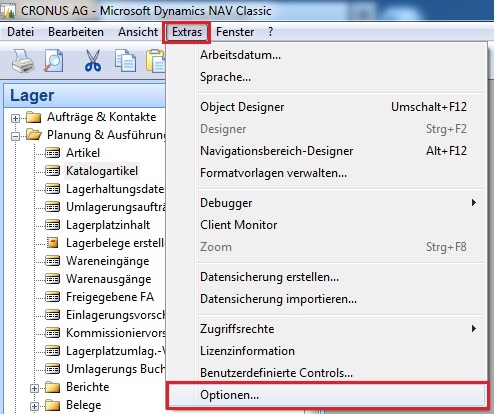Screen dimensions: 498x419
Task: Expand the Aufträge & Kontakte folder
Action: click(15, 118)
